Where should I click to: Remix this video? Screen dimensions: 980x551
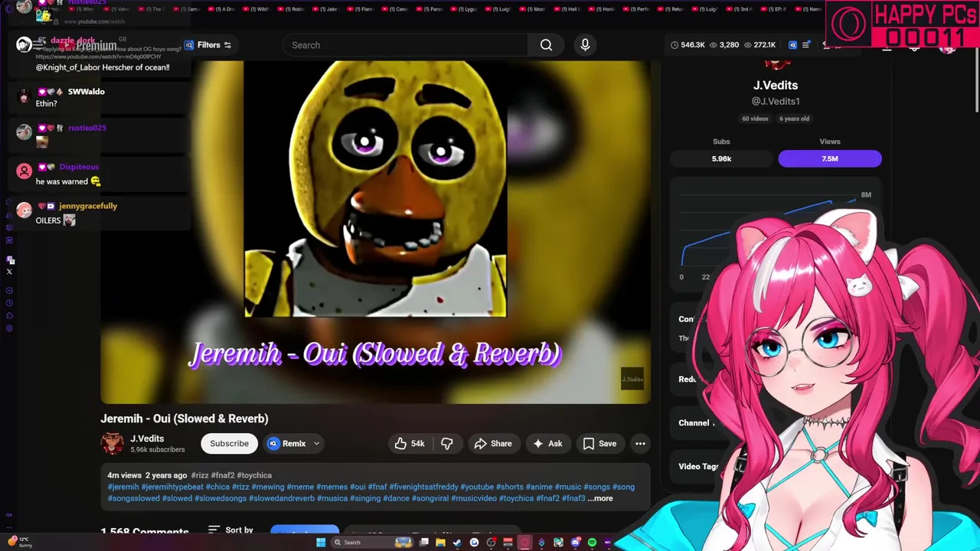coord(287,444)
